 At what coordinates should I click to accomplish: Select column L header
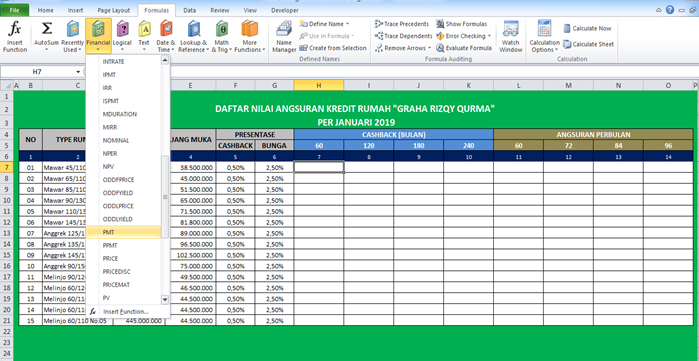pos(518,85)
